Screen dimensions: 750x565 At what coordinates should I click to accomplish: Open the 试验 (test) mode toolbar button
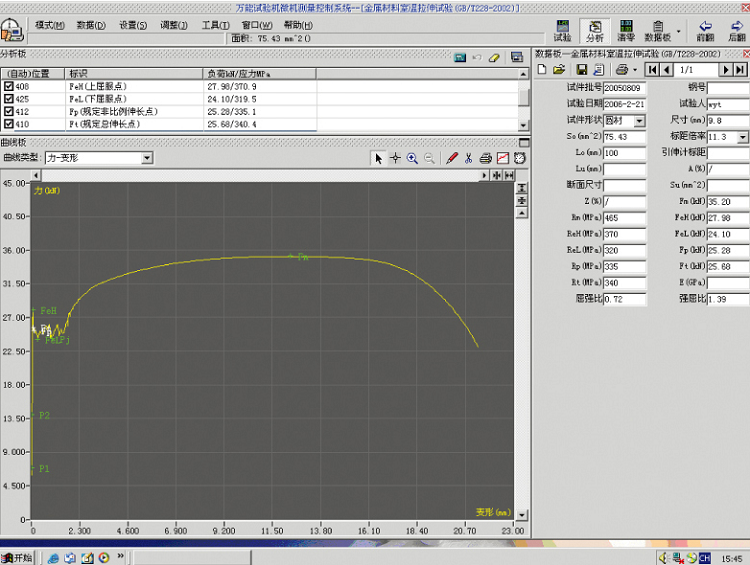click(562, 31)
